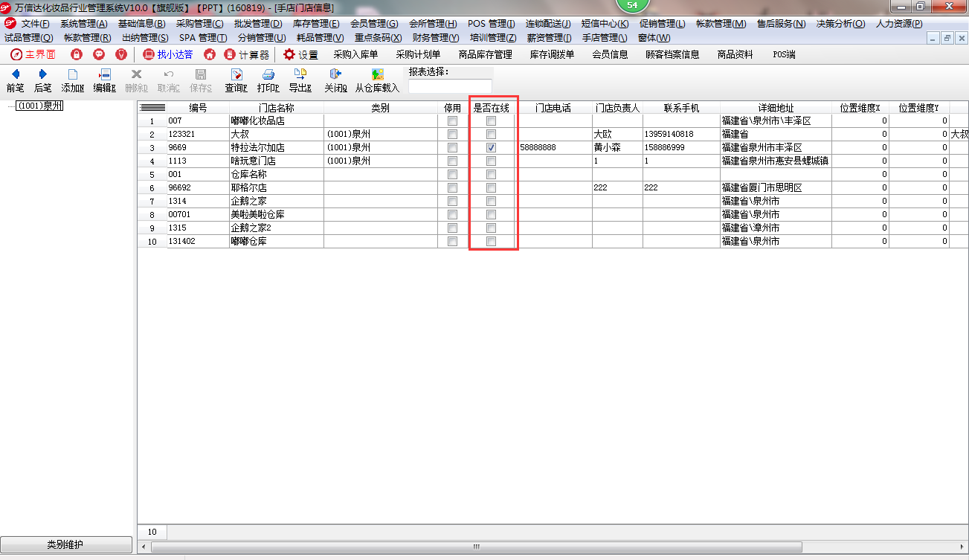Open 会员信息 shortcut

click(610, 54)
